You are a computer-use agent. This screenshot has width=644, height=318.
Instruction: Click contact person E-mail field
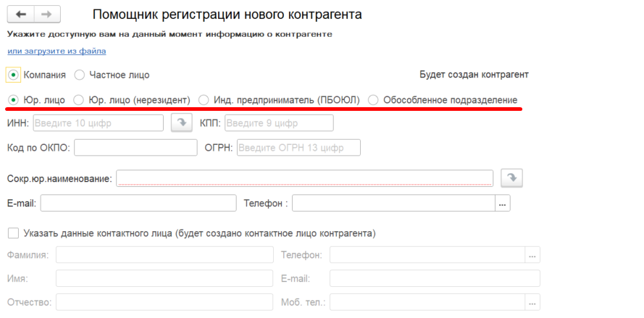pyautogui.click(x=435, y=278)
